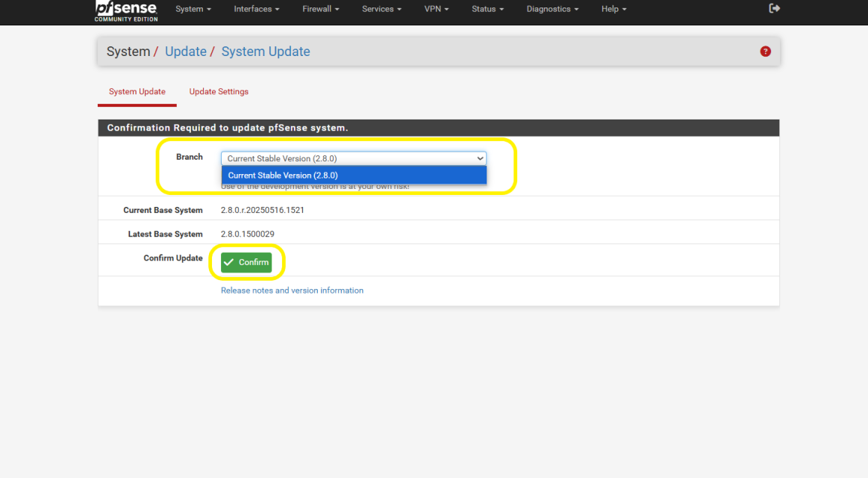Open the red help question mark icon
The height and width of the screenshot is (478, 868).
[x=765, y=52]
